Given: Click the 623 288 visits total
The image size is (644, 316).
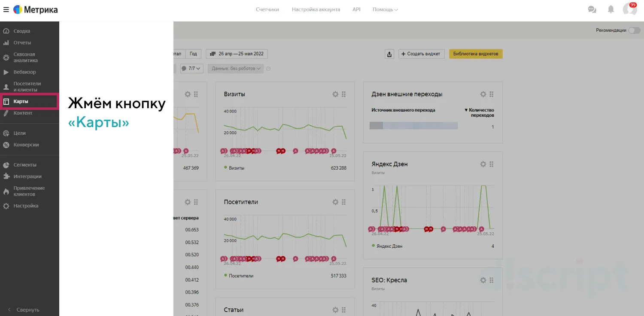Looking at the screenshot, I should pyautogui.click(x=338, y=168).
